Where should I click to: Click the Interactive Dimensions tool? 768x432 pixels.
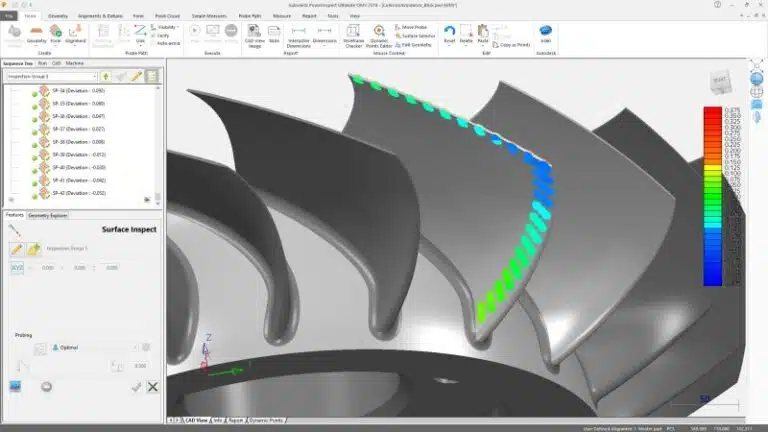click(297, 36)
